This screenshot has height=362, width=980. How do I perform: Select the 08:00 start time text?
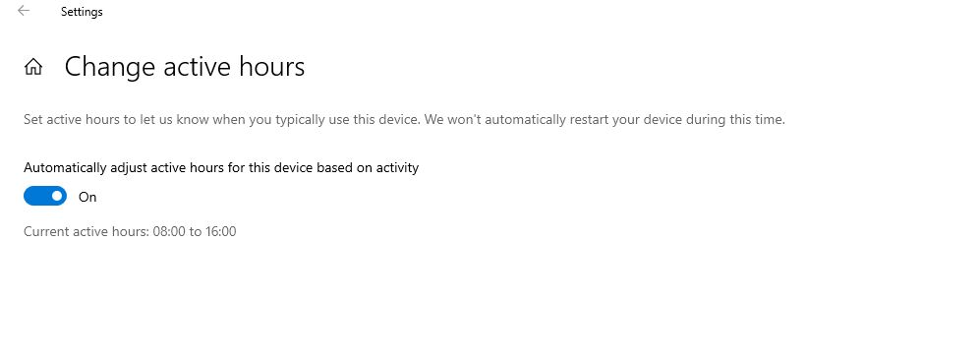coord(169,232)
